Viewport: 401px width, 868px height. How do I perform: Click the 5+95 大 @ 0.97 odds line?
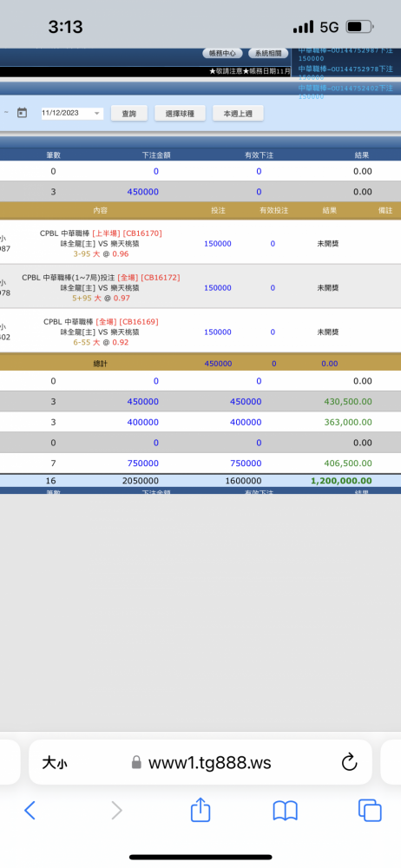pyautogui.click(x=101, y=299)
